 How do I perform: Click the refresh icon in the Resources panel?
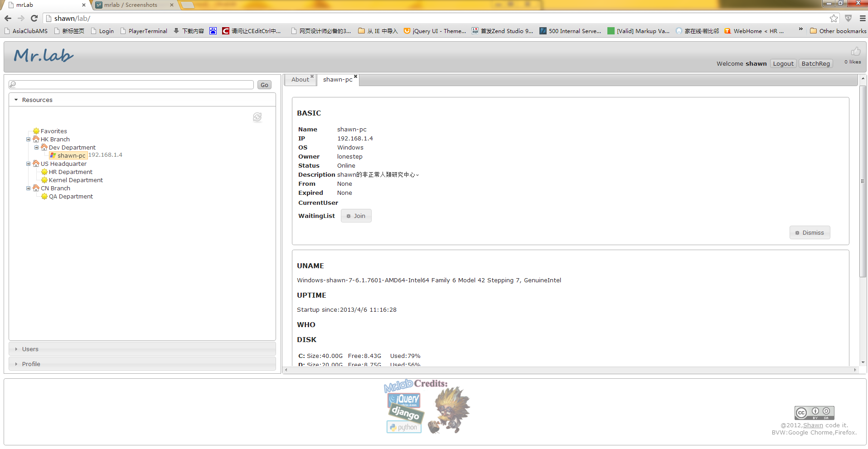pyautogui.click(x=257, y=117)
